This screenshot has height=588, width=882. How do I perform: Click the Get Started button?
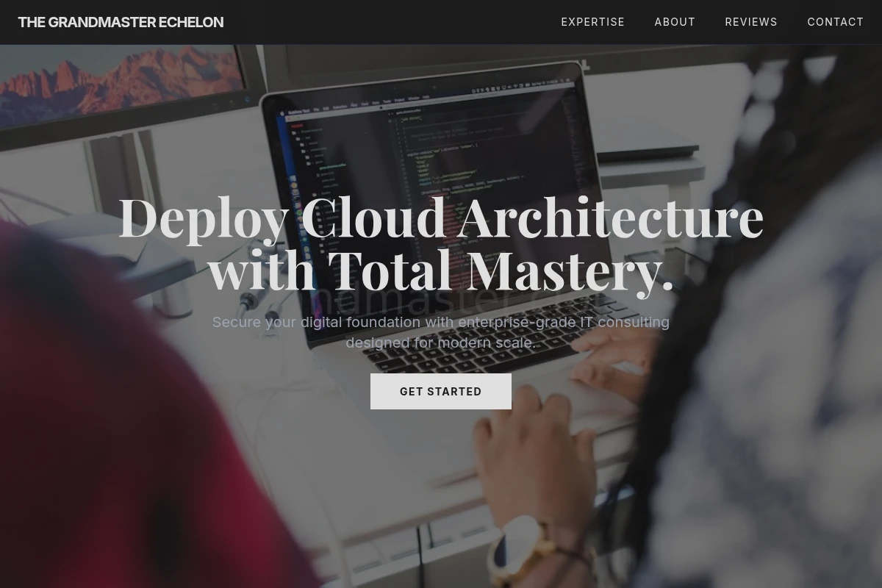click(441, 391)
